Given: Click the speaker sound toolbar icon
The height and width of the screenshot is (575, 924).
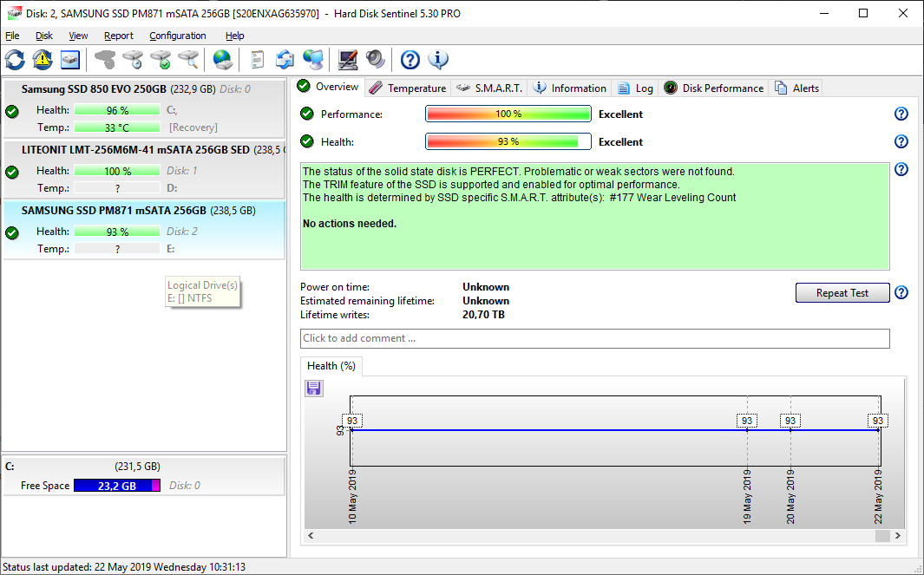Looking at the screenshot, I should 376,60.
